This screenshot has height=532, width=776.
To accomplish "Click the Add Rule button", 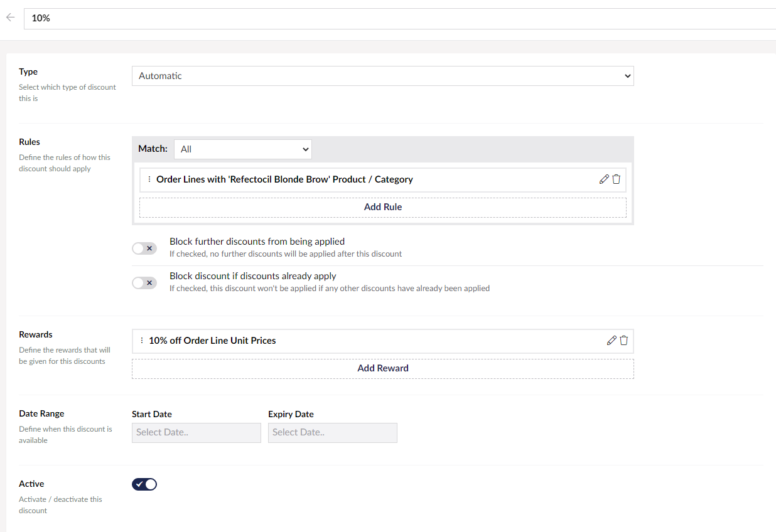I will [383, 207].
